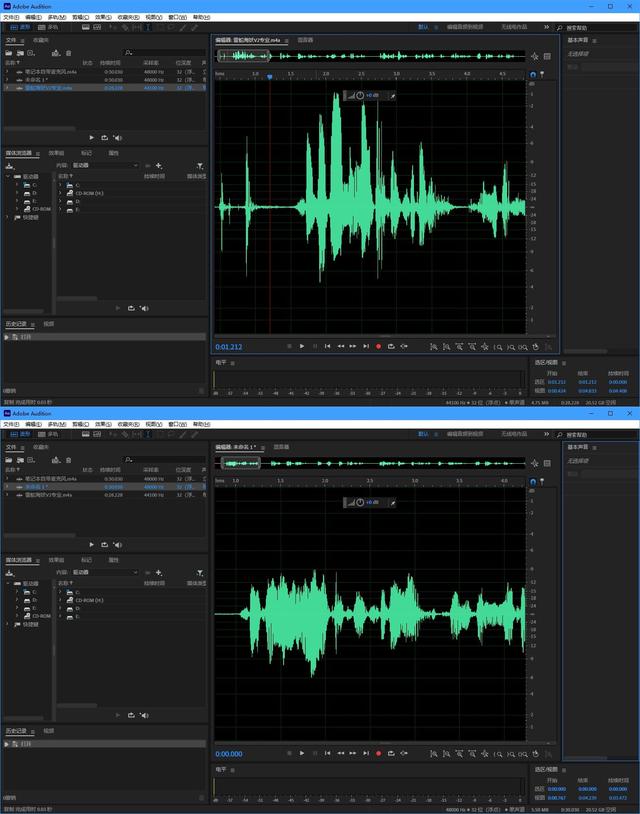Expand 快捷键 shortcuts node in 雷蛇海妖 window

(8, 217)
